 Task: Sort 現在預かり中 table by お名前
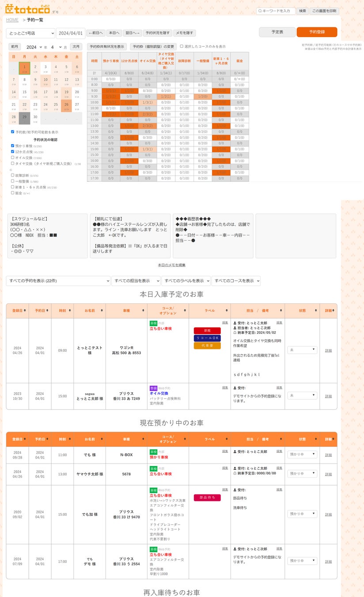(x=90, y=439)
